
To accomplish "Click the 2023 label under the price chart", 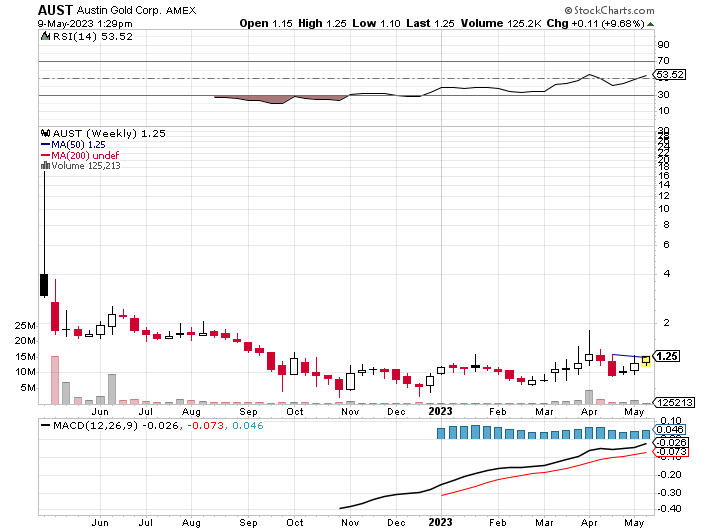I will 440,411.
